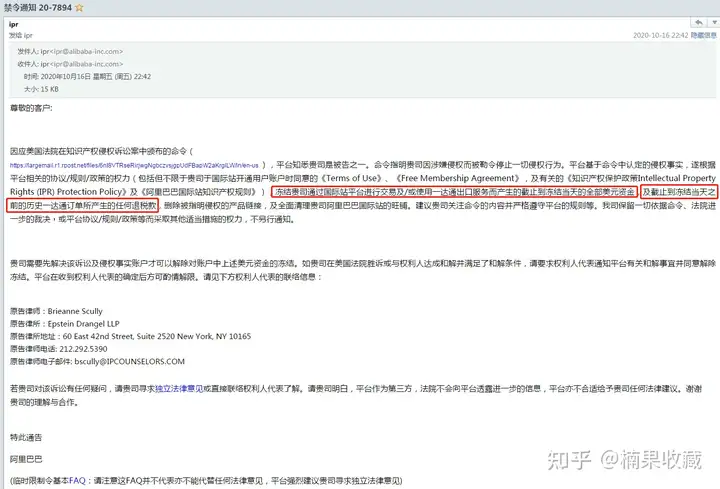Viewport: 720px width, 489px height.
Task: Open the FAQ link in the footer
Action: 77,480
